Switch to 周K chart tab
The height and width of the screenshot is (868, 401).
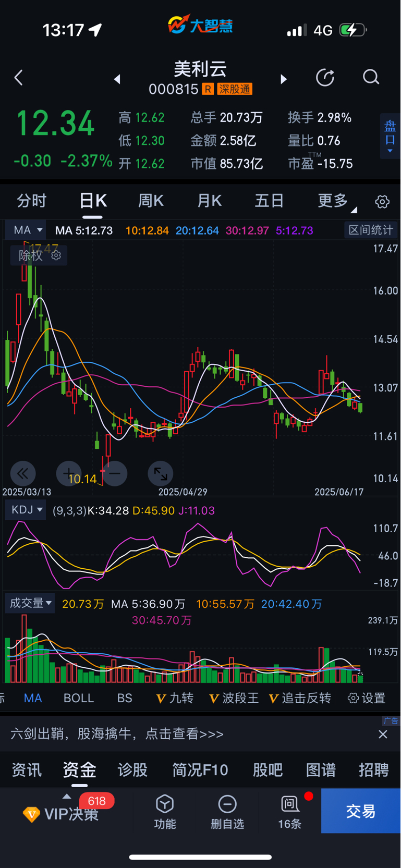151,201
